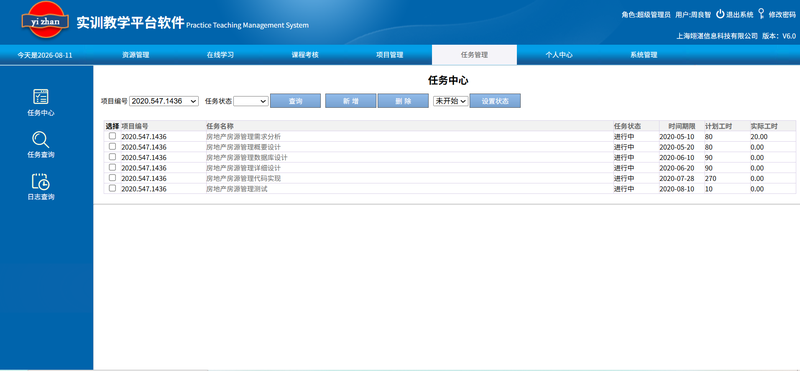Click the deadline 2020-07-28

[677, 178]
